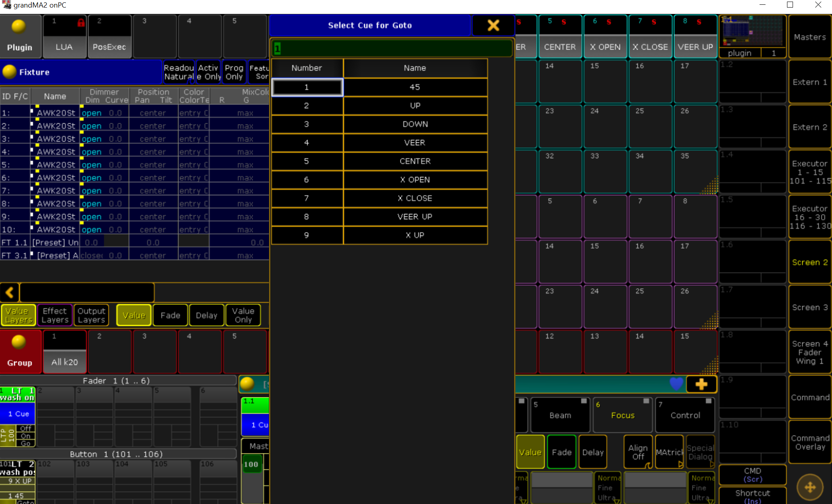
Task: Open Special Dialog button
Action: pos(700,452)
